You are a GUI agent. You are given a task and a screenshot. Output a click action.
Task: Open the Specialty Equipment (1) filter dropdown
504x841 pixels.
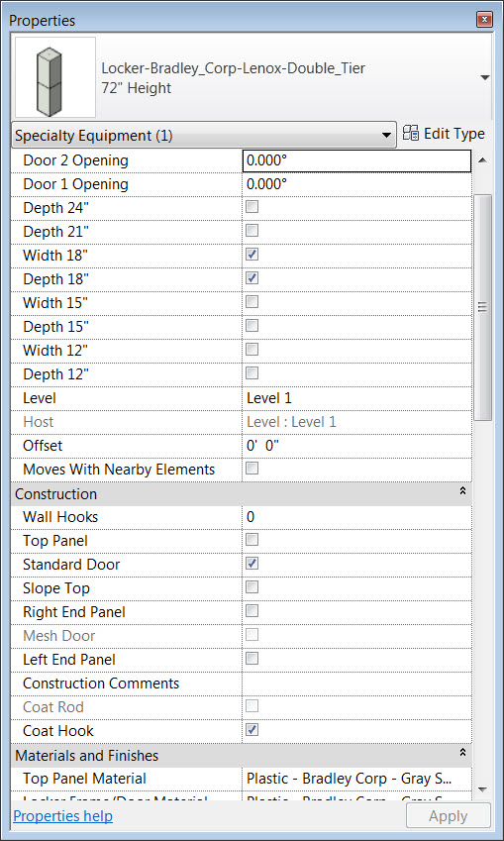pos(203,136)
